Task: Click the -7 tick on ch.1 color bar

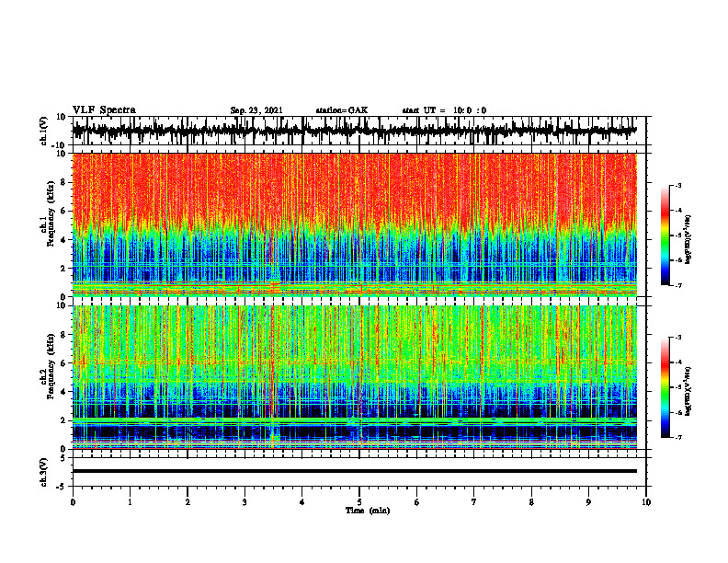Action: pyautogui.click(x=678, y=285)
